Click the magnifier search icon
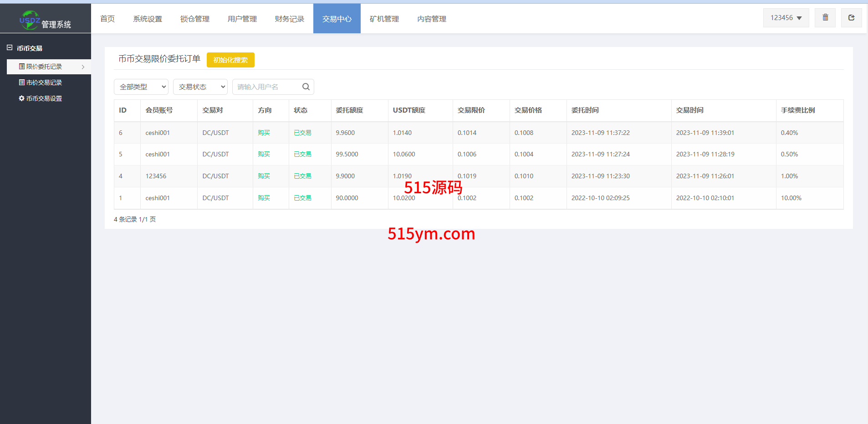This screenshot has height=424, width=868. pyautogui.click(x=306, y=87)
